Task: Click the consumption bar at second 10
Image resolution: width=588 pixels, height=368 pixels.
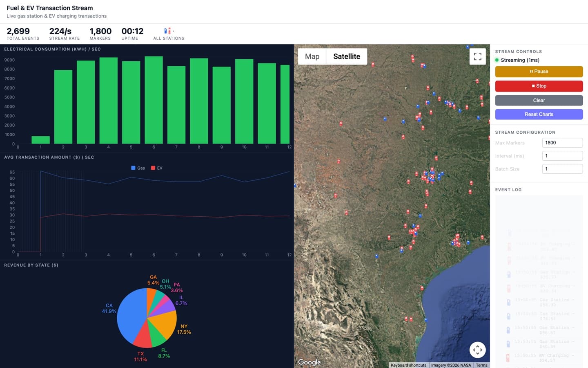Action: 244,101
